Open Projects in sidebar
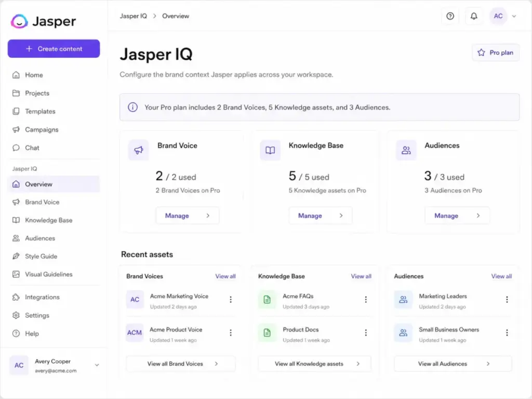 (x=54, y=93)
